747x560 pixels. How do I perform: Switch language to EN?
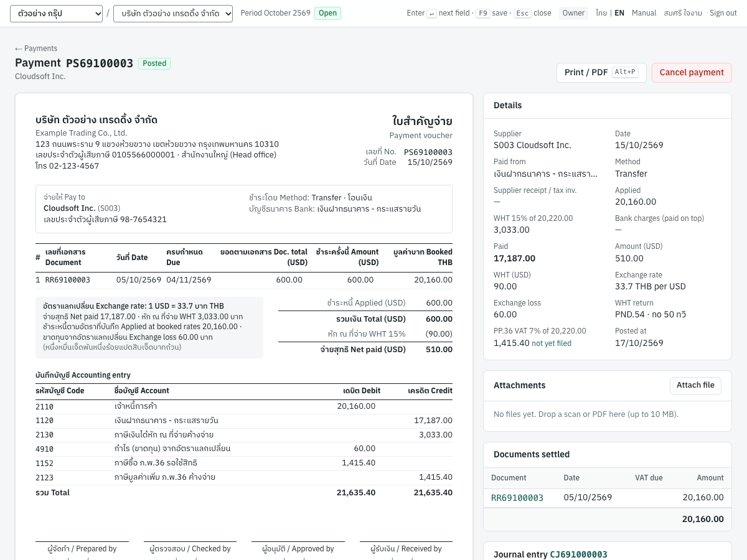pos(619,13)
